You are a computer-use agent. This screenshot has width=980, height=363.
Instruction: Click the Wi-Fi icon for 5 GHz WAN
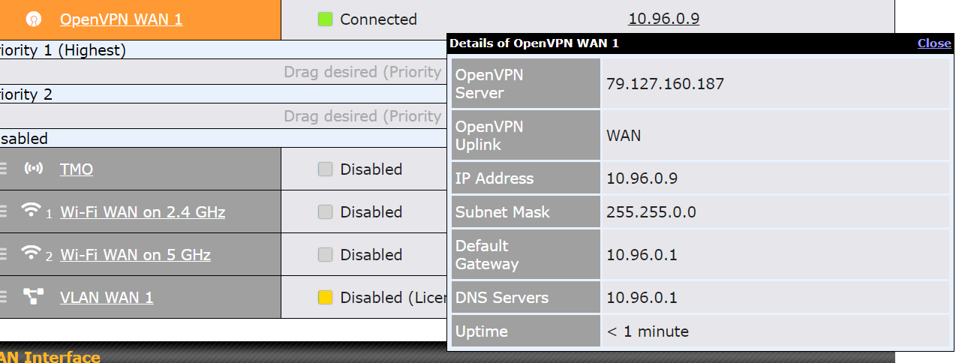click(x=31, y=253)
